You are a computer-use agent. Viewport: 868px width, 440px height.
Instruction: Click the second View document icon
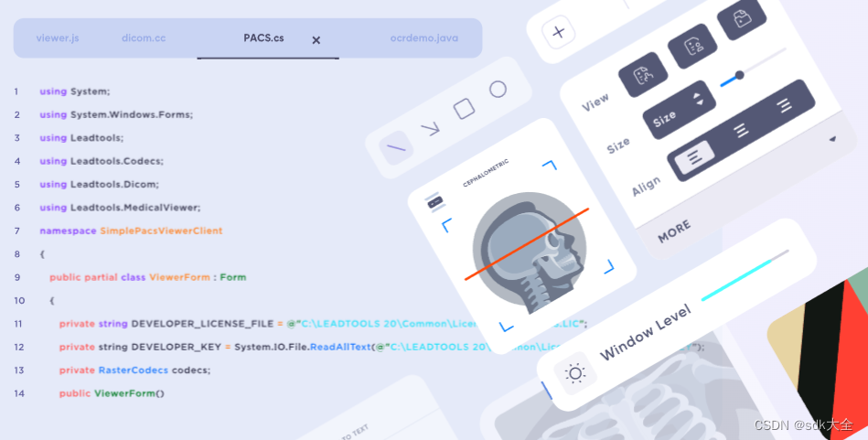pyautogui.click(x=692, y=47)
